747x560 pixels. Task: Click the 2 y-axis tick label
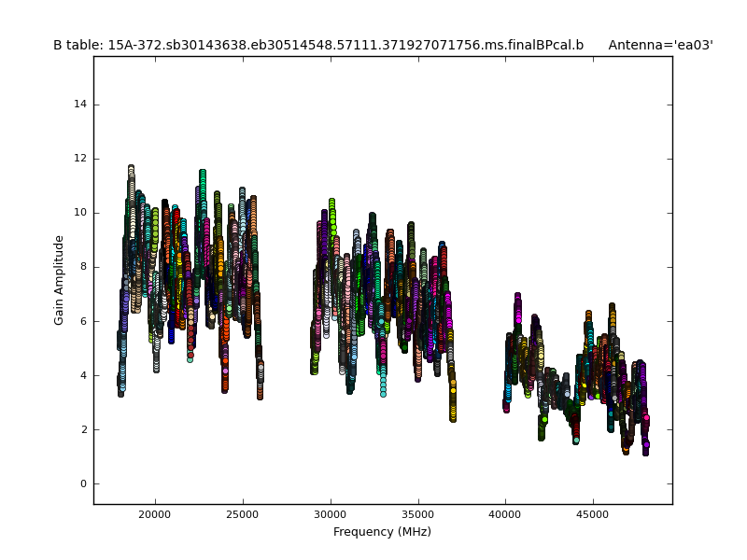click(84, 429)
